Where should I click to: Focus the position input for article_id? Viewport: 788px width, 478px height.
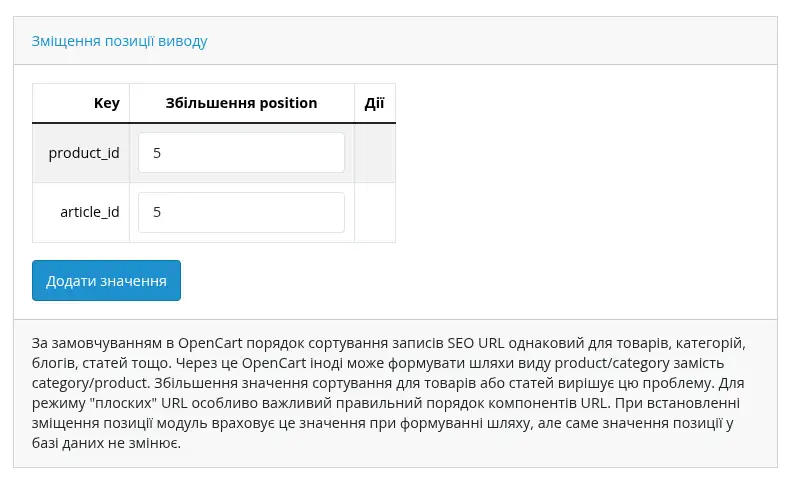click(241, 213)
